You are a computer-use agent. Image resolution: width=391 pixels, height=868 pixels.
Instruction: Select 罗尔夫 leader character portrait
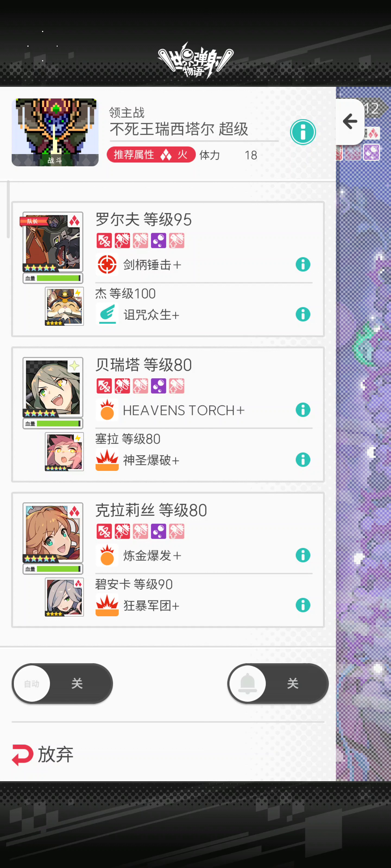pos(53,242)
